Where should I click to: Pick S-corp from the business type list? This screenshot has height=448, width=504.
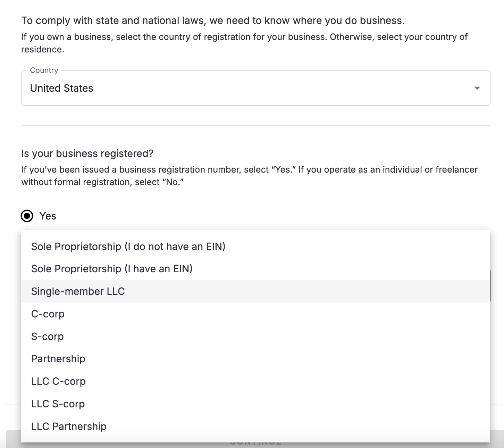click(48, 337)
